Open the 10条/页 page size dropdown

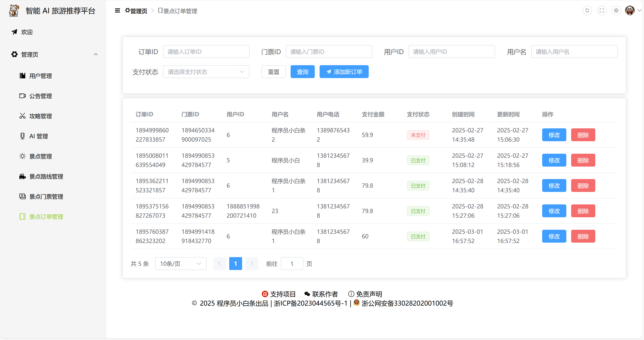pyautogui.click(x=181, y=264)
